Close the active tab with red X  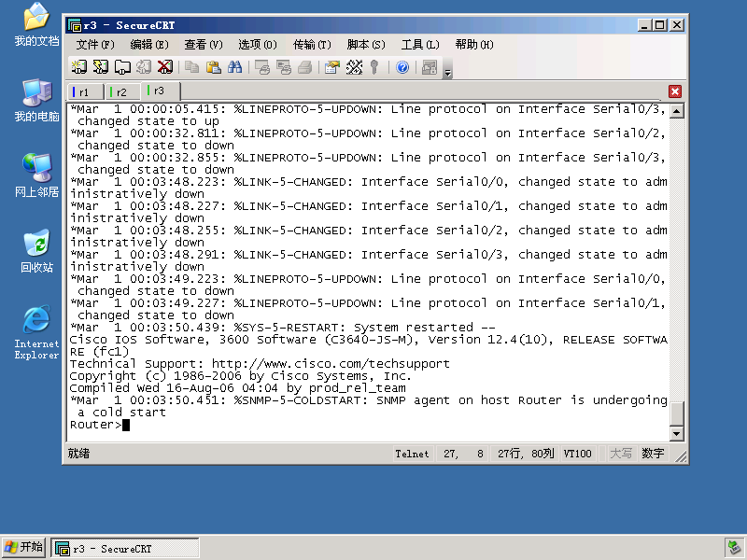click(x=674, y=91)
